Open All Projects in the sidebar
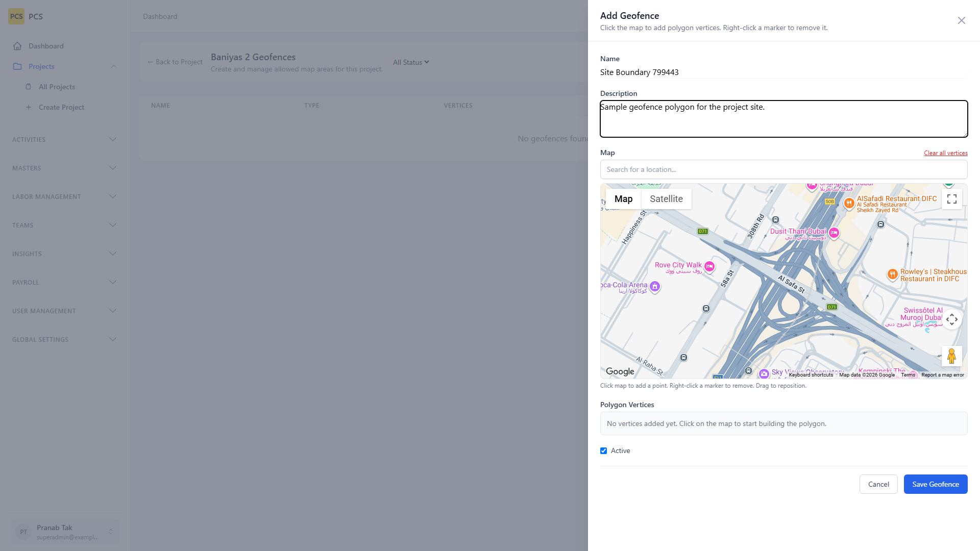 point(57,87)
